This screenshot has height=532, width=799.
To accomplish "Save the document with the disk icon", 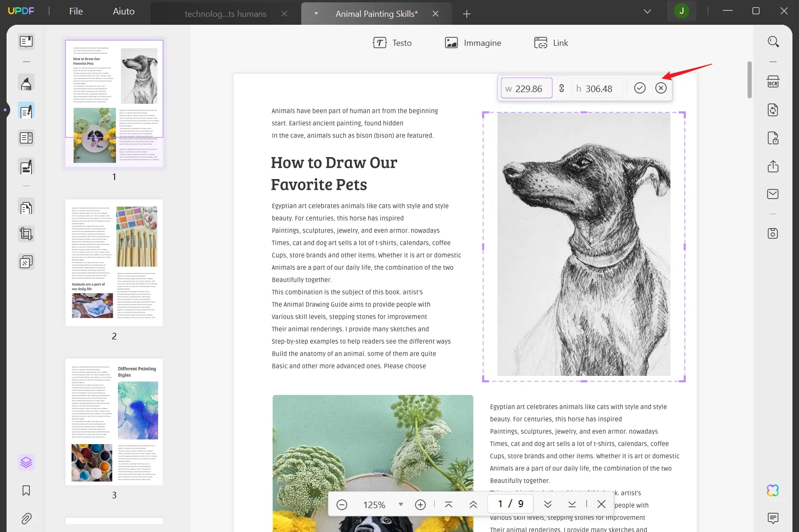I will pyautogui.click(x=773, y=233).
